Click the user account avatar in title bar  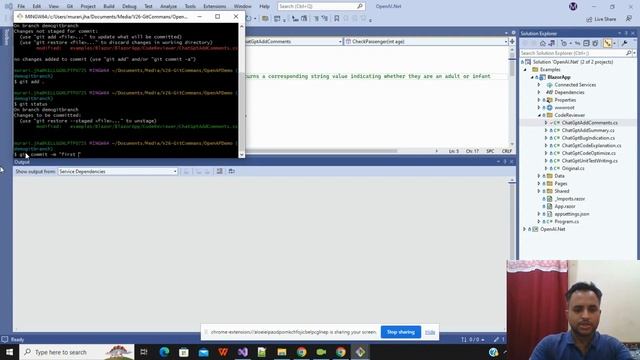click(573, 7)
